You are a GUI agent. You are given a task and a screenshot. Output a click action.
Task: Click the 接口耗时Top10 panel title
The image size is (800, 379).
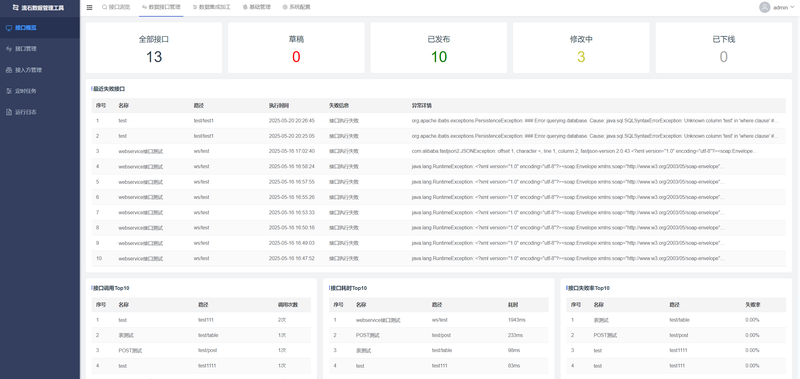click(x=349, y=288)
